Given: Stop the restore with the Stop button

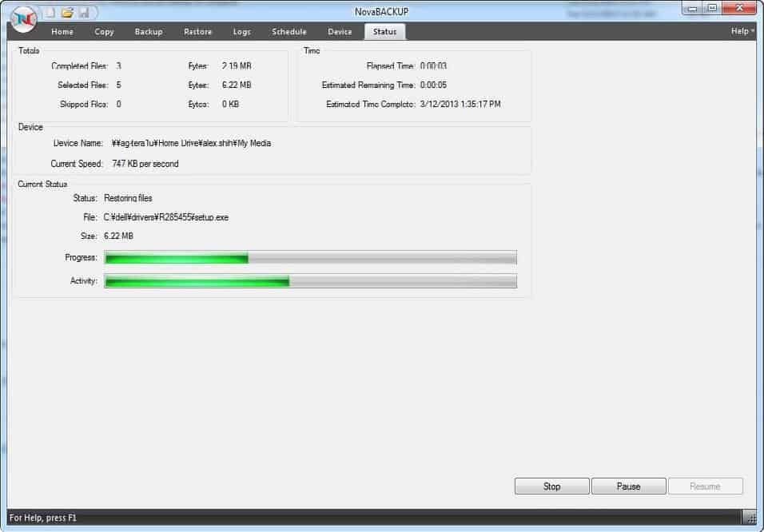Looking at the screenshot, I should [552, 486].
